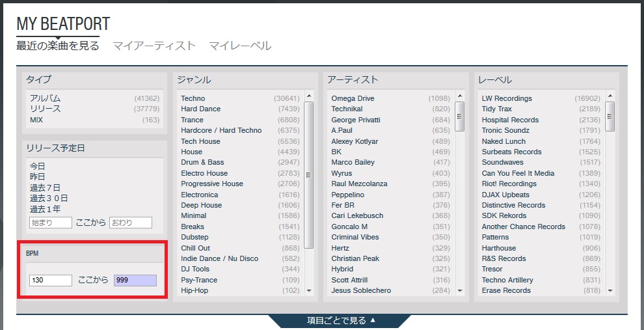This screenshot has width=644, height=330.
Task: Focus the 始まり start date field
Action: point(51,223)
